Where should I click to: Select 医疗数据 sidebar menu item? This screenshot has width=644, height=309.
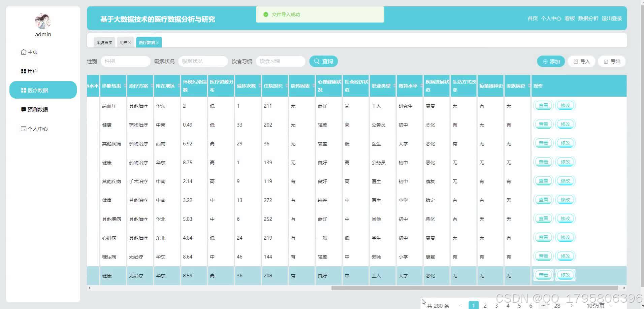[43, 90]
